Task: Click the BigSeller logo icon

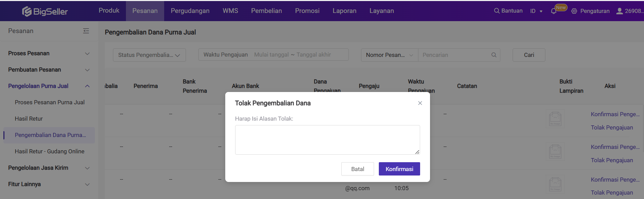Action: point(27,12)
